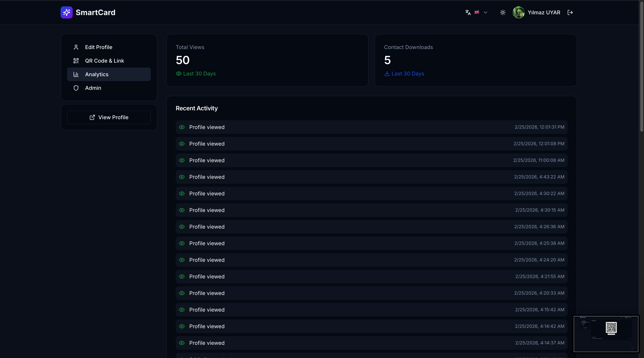Click the translate language icon
Image resolution: width=644 pixels, height=358 pixels.
[x=468, y=12]
